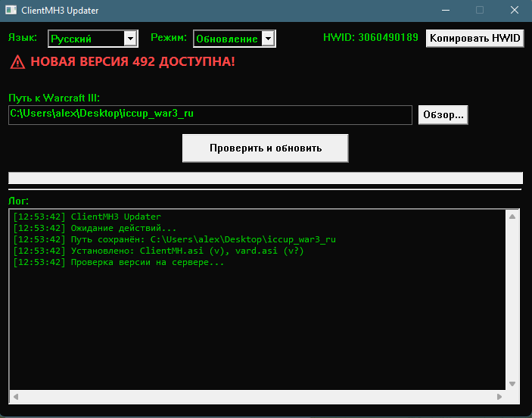Close the ClientMH3 Updater window

click(x=515, y=10)
